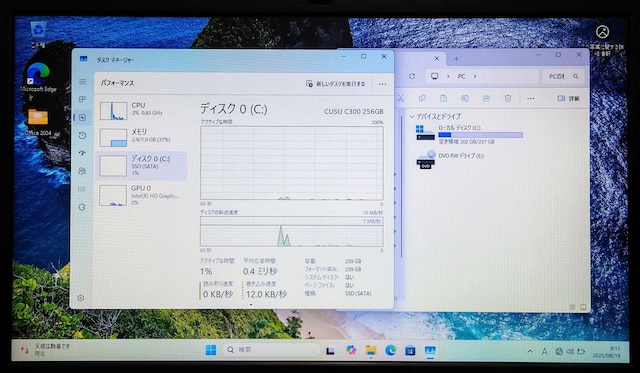640x373 pixels.
Task: Toggle IME input mode A indicator
Action: point(544,351)
